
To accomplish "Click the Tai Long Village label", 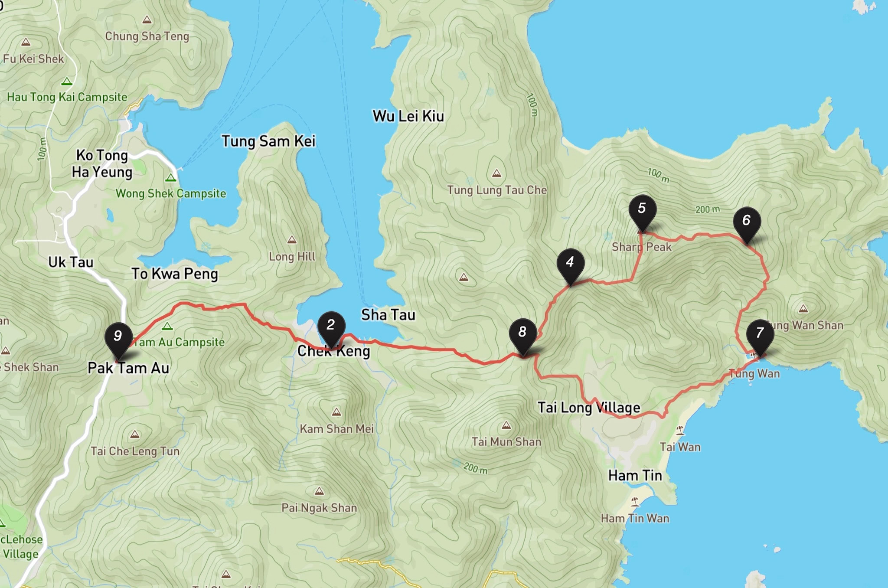I will (x=589, y=408).
